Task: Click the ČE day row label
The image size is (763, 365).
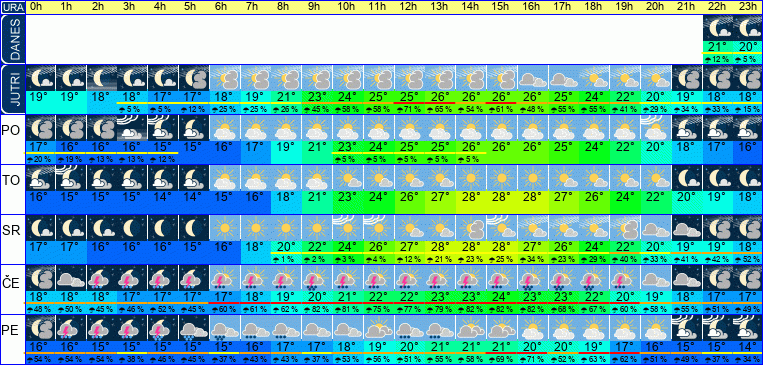Action: (x=11, y=283)
